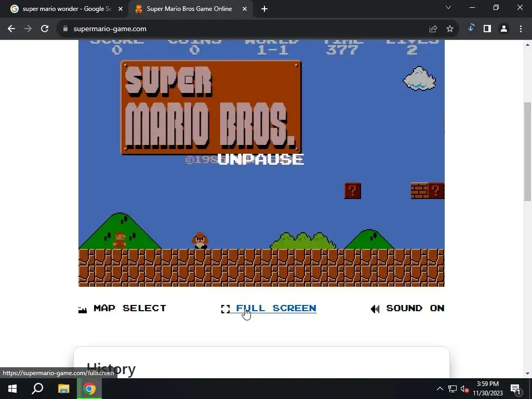Click the Goomba enemy on the ground
The width and height of the screenshot is (532, 399).
(x=200, y=241)
